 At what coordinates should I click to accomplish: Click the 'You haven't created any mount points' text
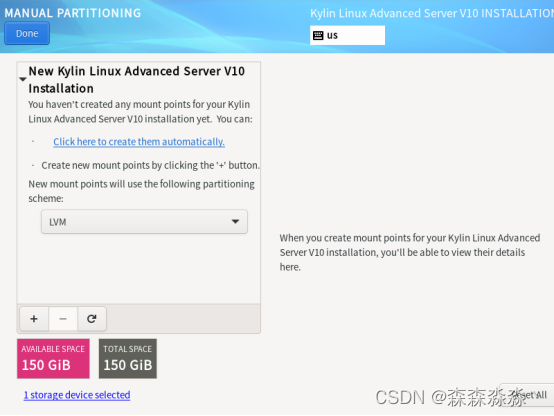(x=140, y=112)
